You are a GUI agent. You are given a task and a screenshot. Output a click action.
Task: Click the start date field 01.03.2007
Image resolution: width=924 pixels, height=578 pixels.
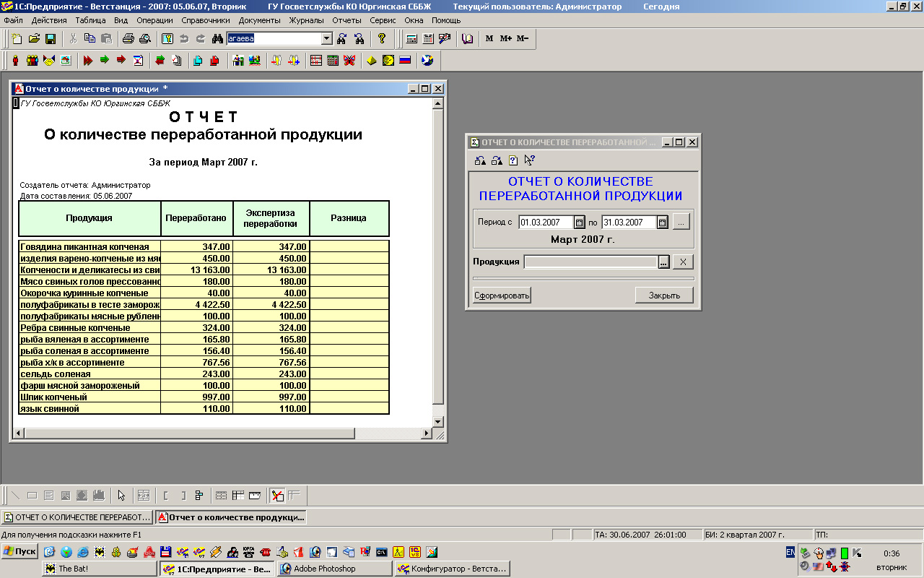(x=546, y=223)
